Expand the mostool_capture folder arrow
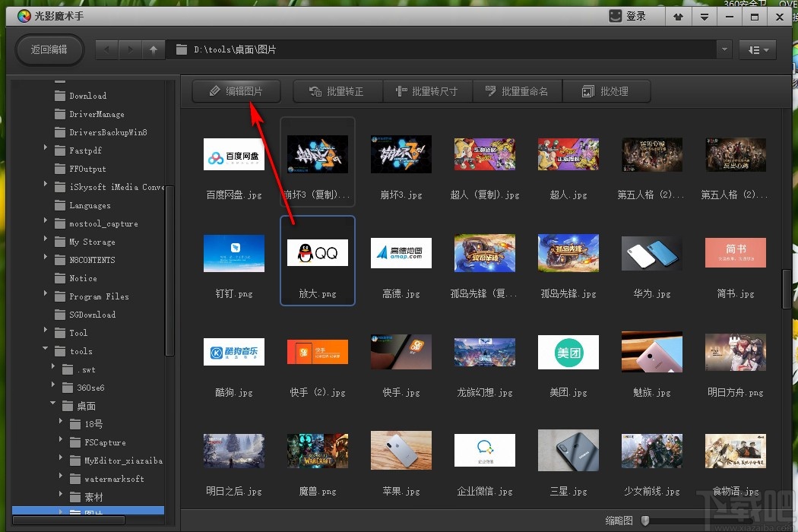This screenshot has height=532, width=798. tap(46, 220)
